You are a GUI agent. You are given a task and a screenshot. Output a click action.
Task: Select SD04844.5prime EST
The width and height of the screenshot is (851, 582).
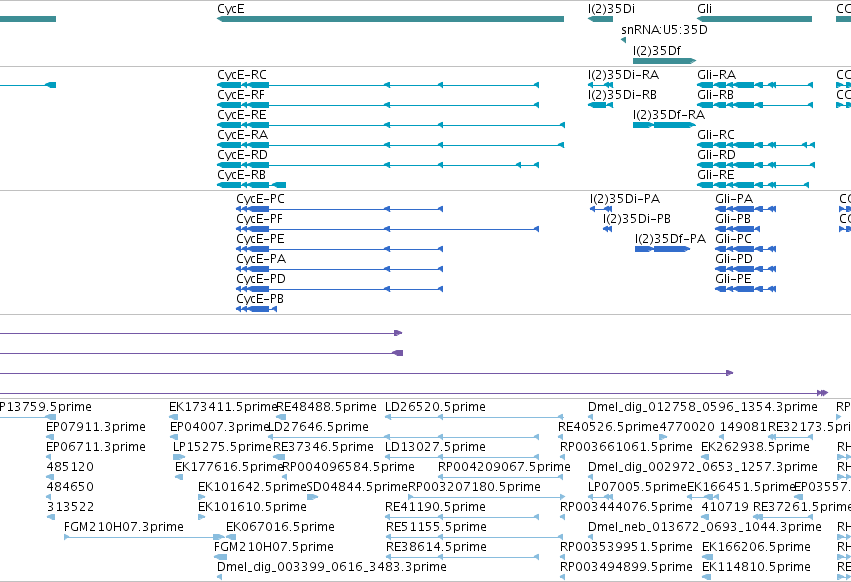pyautogui.click(x=357, y=487)
